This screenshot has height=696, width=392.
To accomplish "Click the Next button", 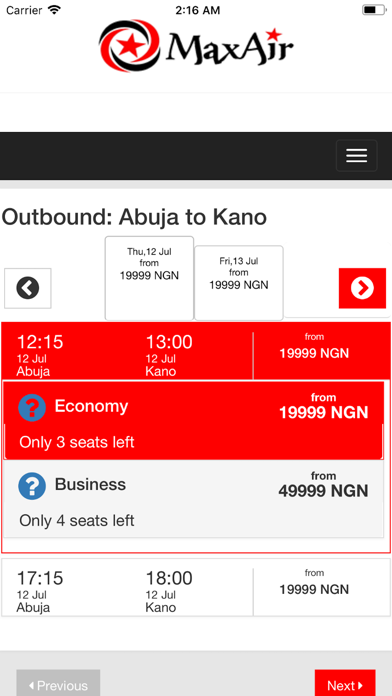I will (345, 684).
